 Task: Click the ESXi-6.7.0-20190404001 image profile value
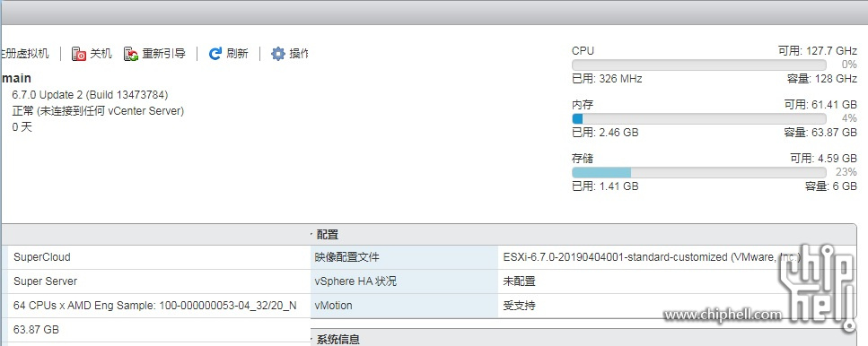click(652, 257)
